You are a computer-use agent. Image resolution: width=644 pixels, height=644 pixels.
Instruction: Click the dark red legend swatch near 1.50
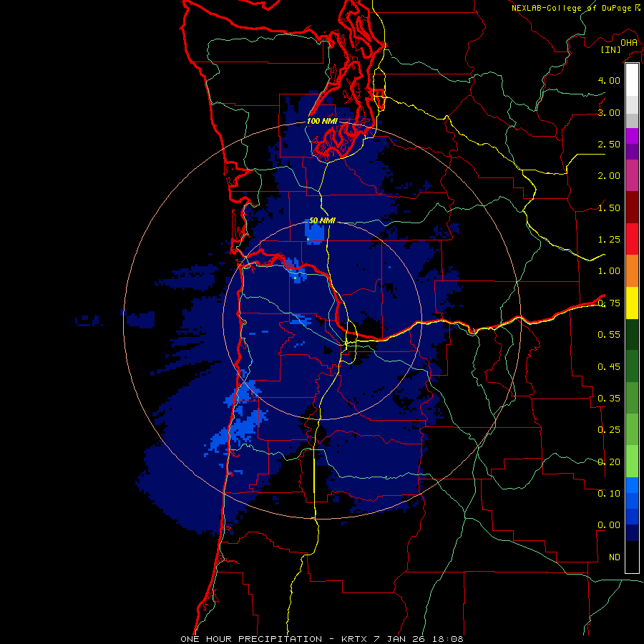[632, 208]
